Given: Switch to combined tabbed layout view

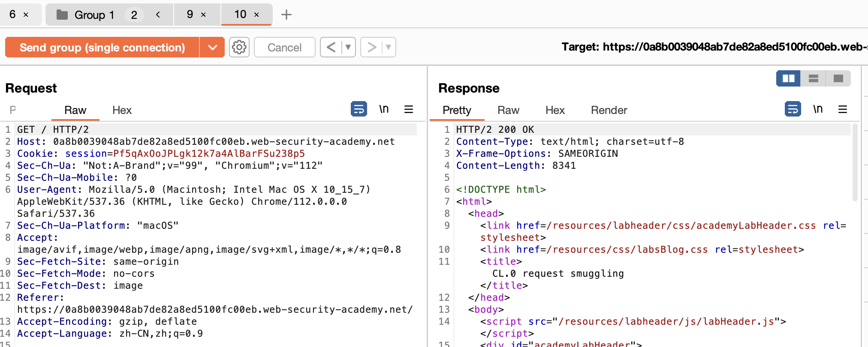Looking at the screenshot, I should [838, 78].
